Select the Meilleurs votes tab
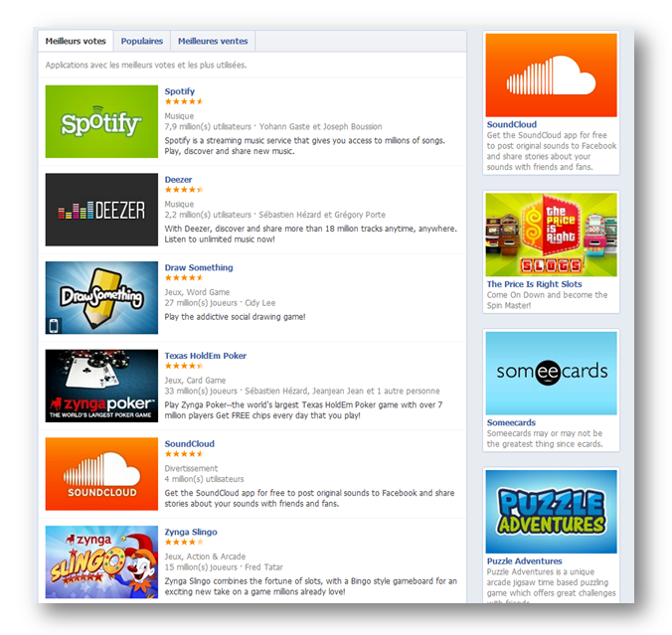672x635 pixels. (x=76, y=41)
